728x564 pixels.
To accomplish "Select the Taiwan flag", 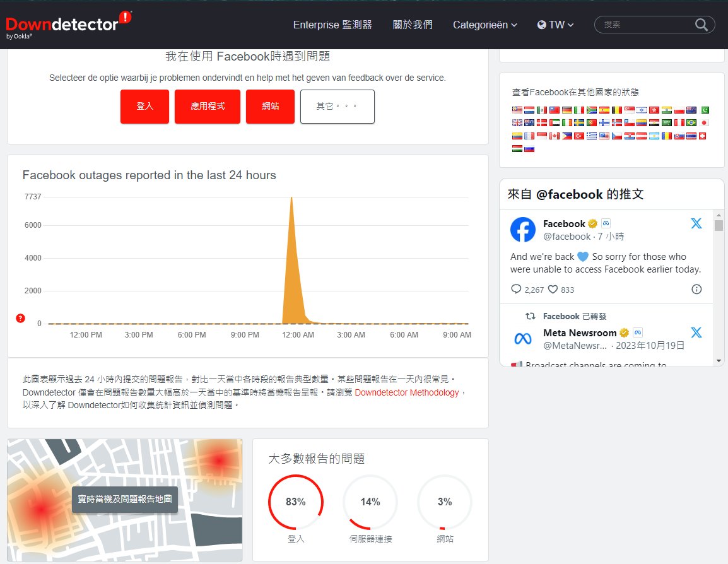I will click(x=555, y=110).
